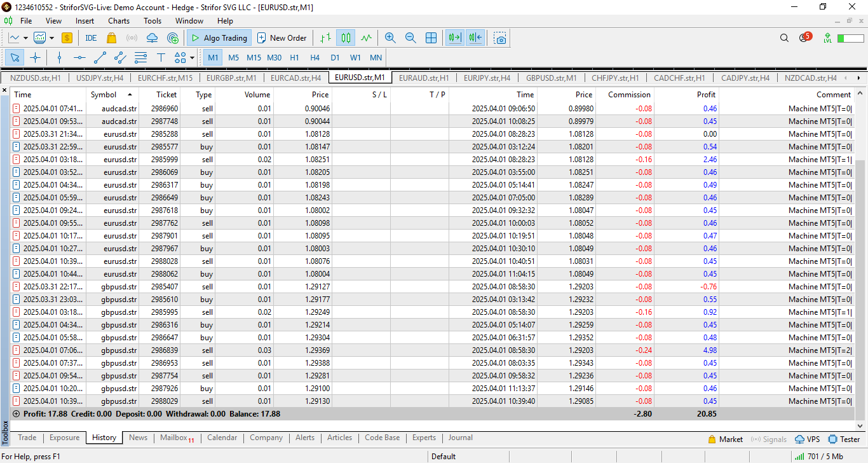Select the crosshair cursor tool
This screenshot has height=463, width=868.
[x=35, y=58]
